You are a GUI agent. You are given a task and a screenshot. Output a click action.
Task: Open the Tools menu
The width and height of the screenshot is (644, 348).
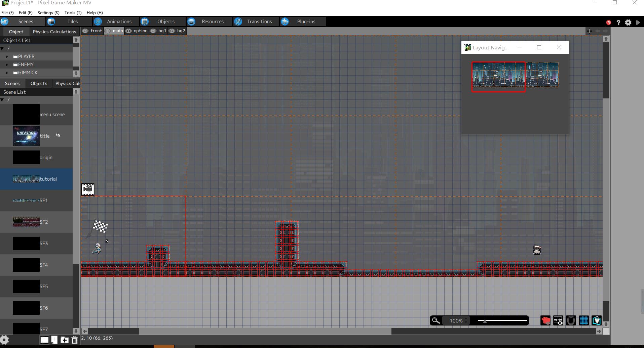pyautogui.click(x=73, y=12)
